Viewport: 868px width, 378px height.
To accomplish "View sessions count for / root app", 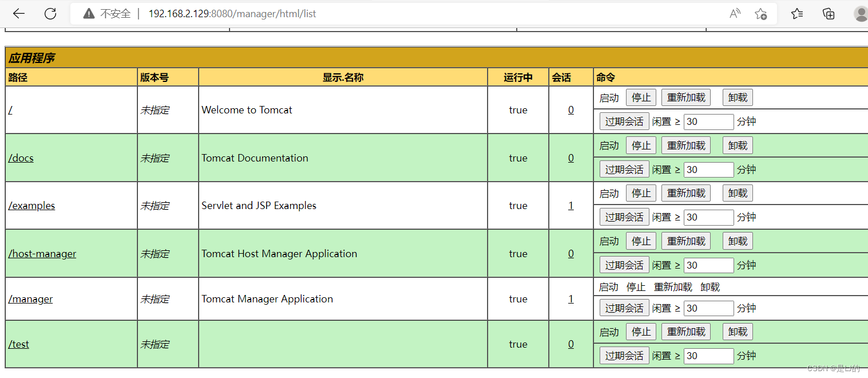I will tap(571, 110).
